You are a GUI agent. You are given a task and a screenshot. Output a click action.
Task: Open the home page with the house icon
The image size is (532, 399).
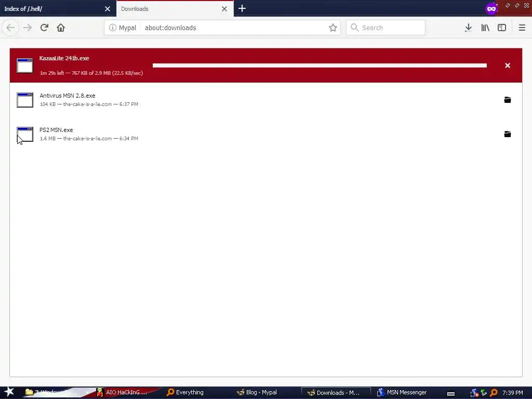61,28
